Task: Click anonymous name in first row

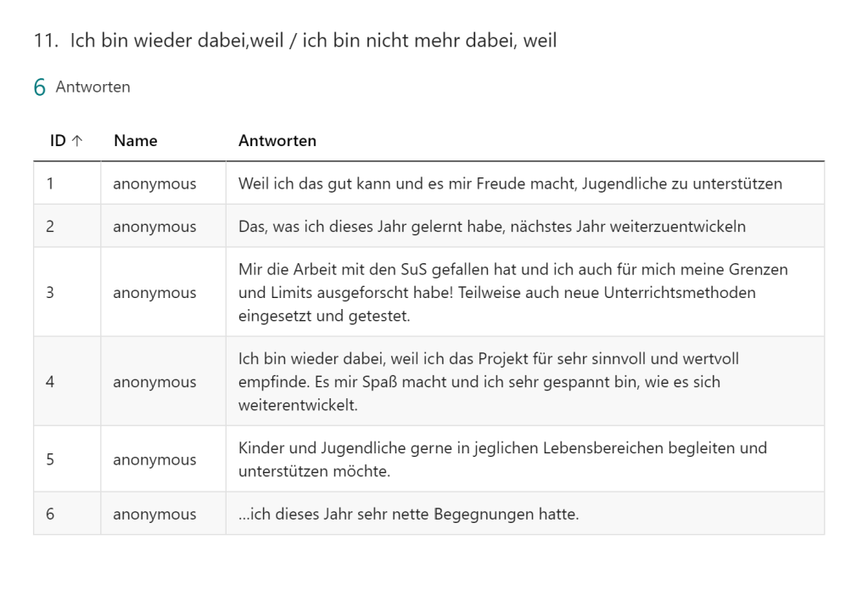Action: (x=154, y=183)
